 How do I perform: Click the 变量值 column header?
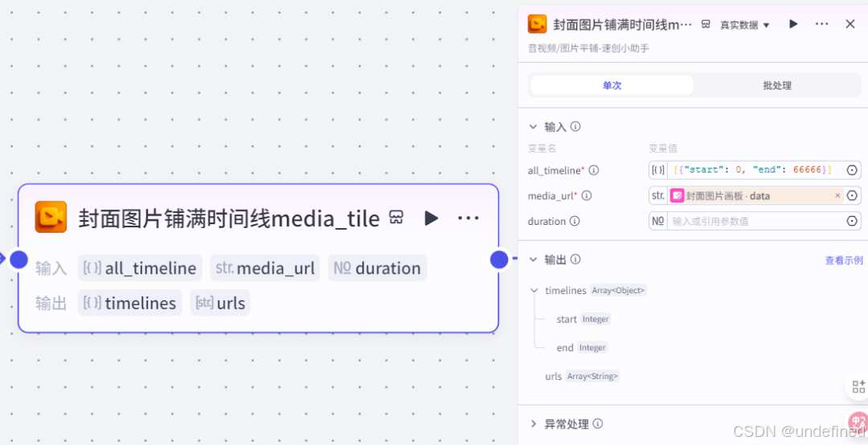click(x=662, y=149)
